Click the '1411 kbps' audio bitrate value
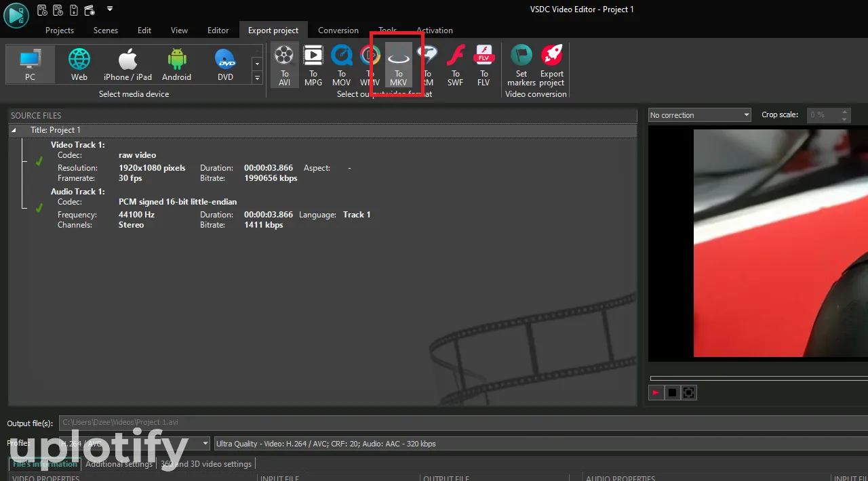Image resolution: width=868 pixels, height=481 pixels. click(264, 225)
